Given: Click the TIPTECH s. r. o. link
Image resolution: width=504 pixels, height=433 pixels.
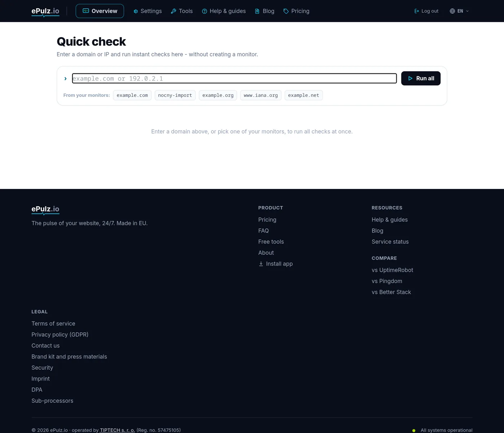Looking at the screenshot, I should (x=117, y=430).
